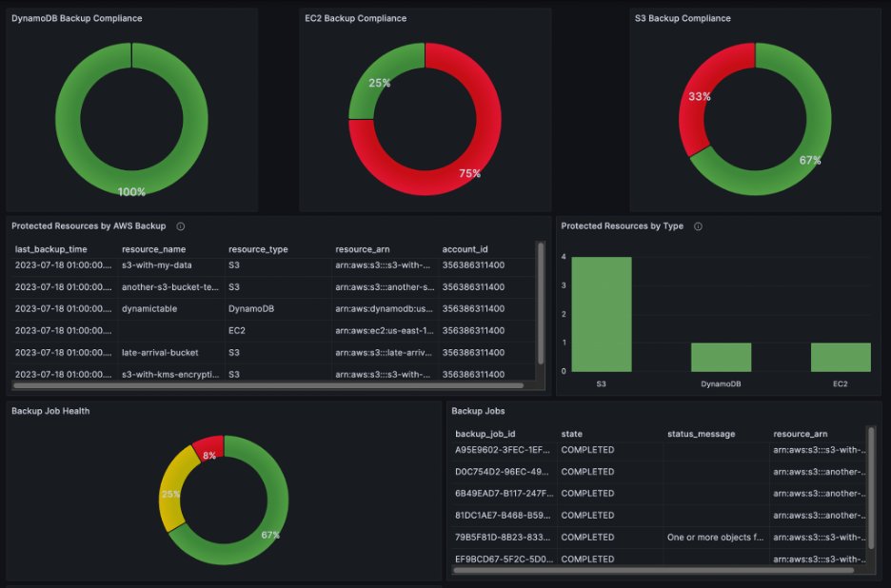Click S3 axis label in bar chart
Viewport: 891px width, 588px height.
(x=602, y=384)
